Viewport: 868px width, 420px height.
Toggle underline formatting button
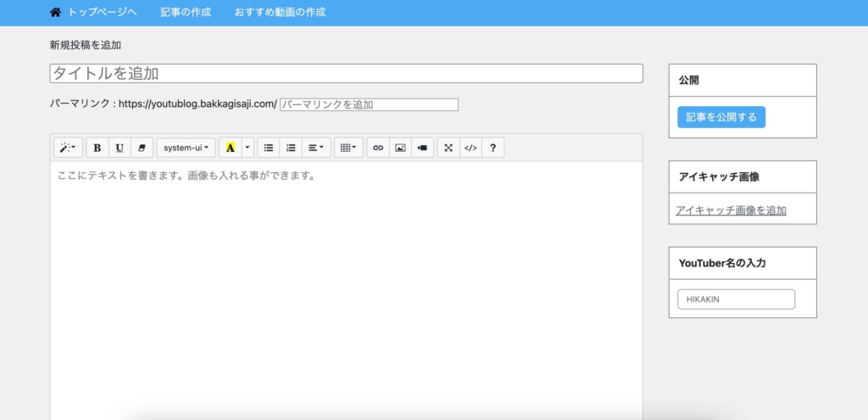tap(120, 148)
